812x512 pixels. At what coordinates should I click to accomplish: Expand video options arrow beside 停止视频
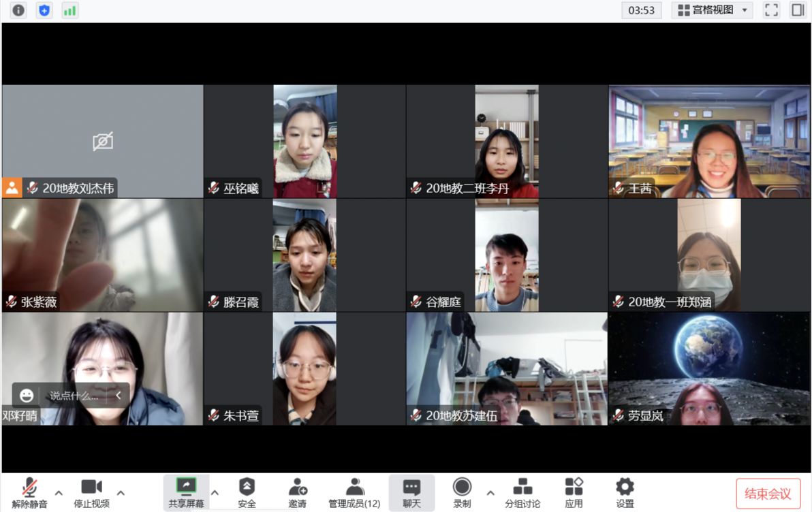tap(121, 493)
